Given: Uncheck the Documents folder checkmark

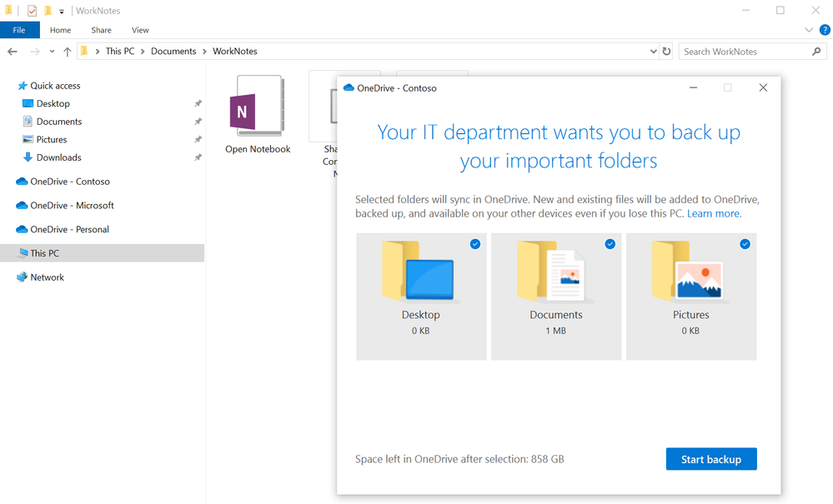Looking at the screenshot, I should 610,244.
